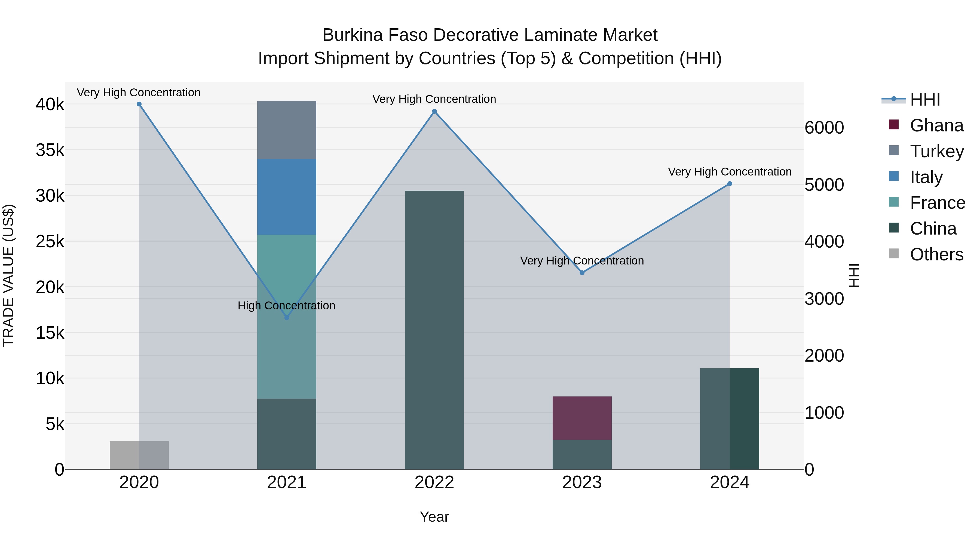Toggle the China legend entry
The image size is (980, 551).
[922, 229]
